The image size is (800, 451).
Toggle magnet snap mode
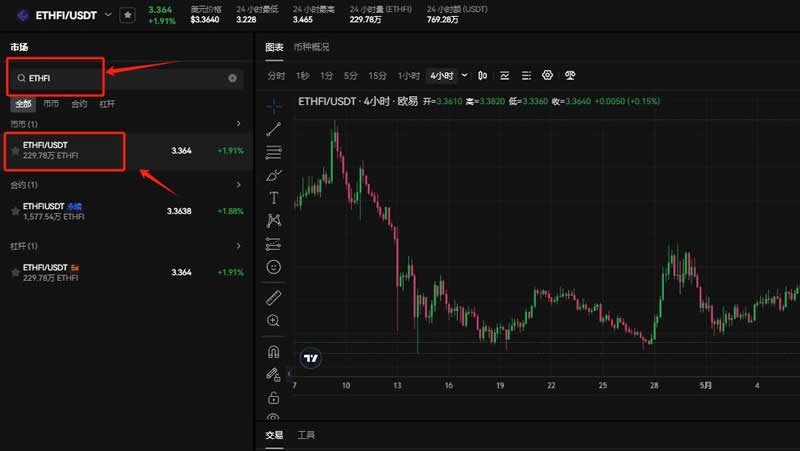274,352
